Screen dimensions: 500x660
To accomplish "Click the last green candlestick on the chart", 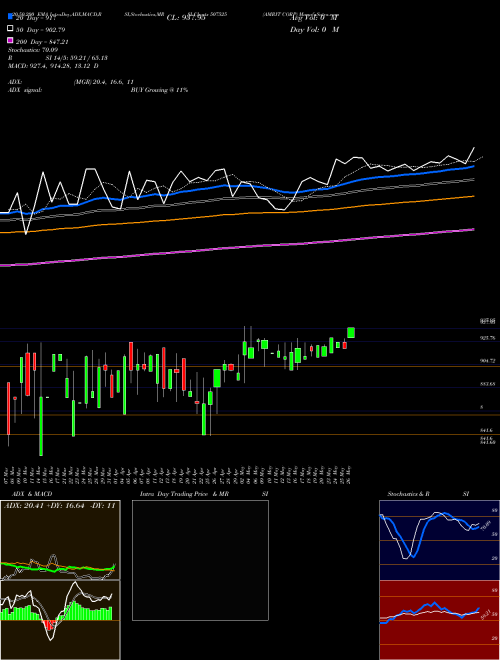I will [351, 333].
